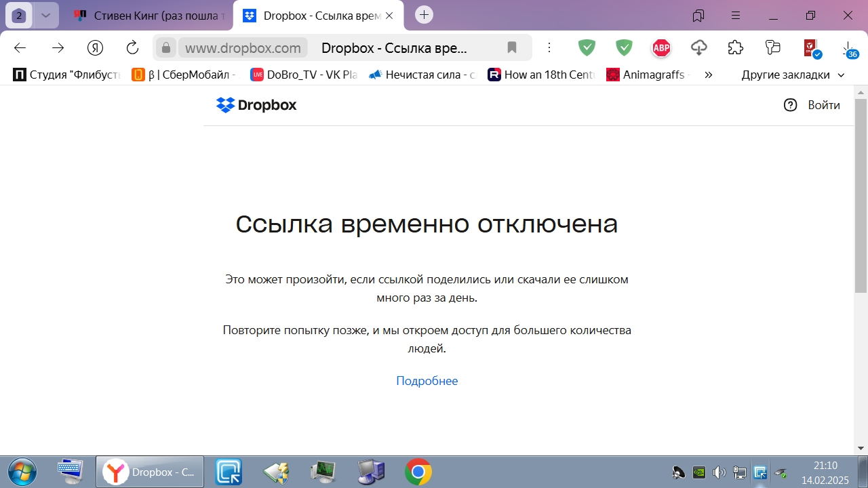Open the green monitor app in taskbar
The width and height of the screenshot is (868, 488).
[323, 472]
